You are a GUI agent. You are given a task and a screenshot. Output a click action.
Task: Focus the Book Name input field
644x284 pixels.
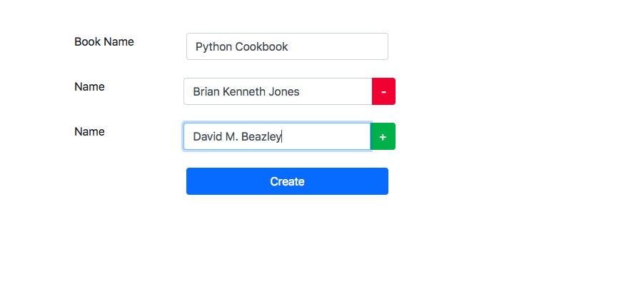point(287,46)
